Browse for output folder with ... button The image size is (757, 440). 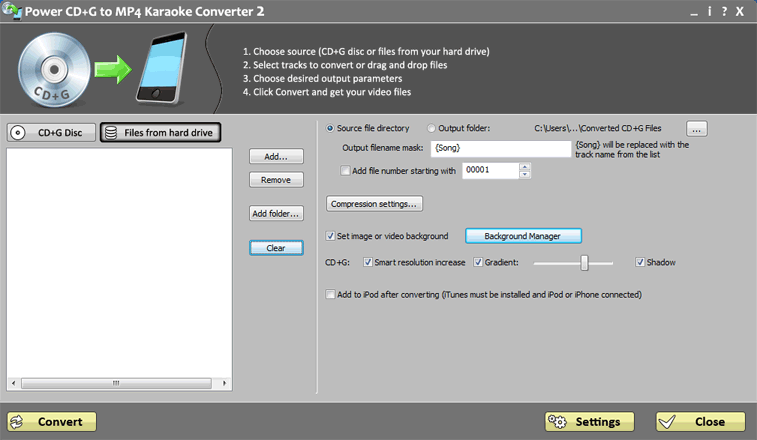click(697, 129)
